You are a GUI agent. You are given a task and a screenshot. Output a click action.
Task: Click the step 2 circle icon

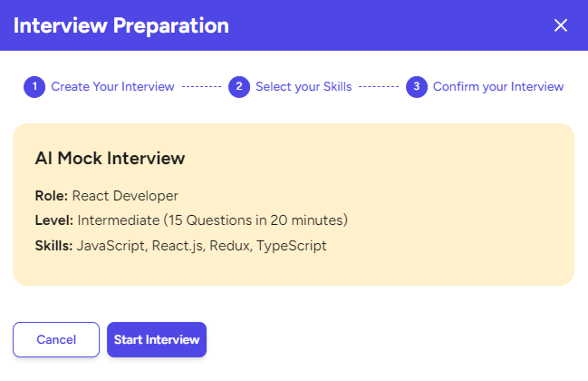(239, 87)
